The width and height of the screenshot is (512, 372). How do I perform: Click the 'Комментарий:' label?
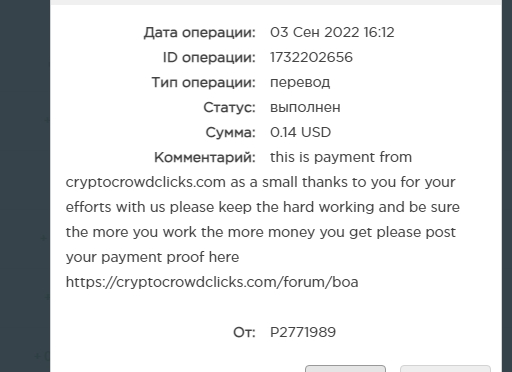pos(205,157)
